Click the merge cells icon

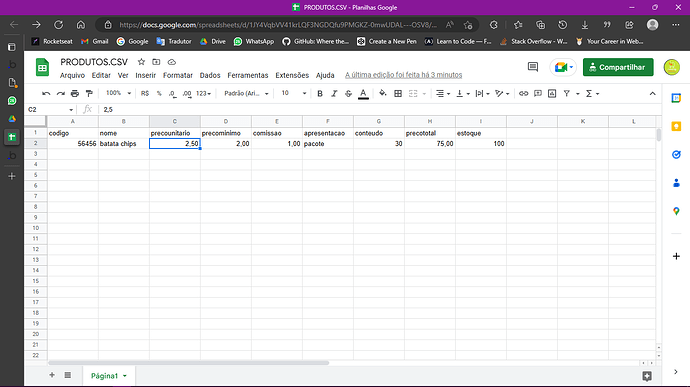point(413,93)
